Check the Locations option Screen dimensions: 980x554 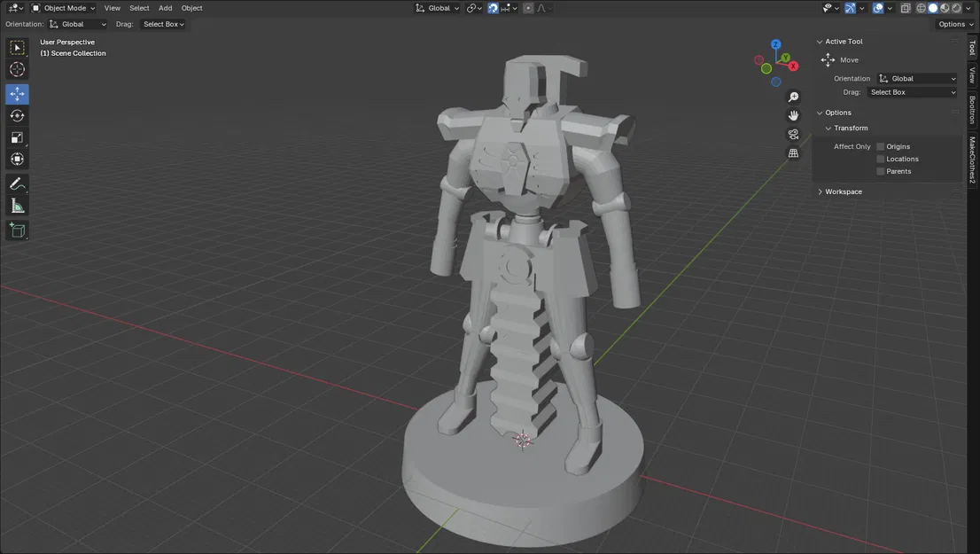click(880, 159)
